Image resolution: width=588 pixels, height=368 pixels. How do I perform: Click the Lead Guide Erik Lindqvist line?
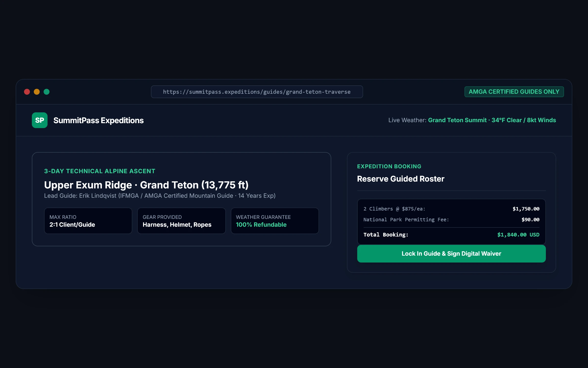[x=160, y=196]
